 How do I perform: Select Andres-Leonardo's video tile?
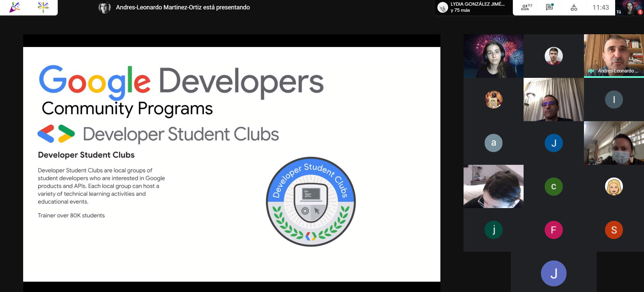(x=614, y=56)
